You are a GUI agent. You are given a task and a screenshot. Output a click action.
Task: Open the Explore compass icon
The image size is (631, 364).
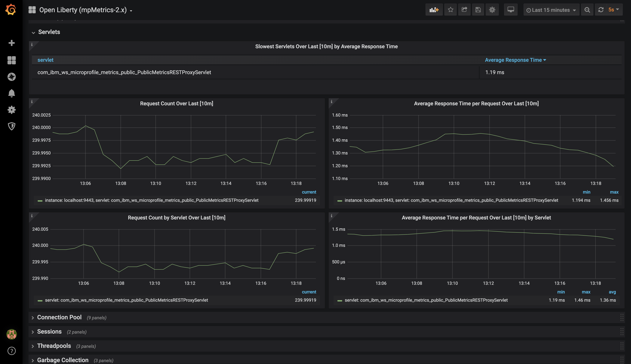(x=11, y=77)
